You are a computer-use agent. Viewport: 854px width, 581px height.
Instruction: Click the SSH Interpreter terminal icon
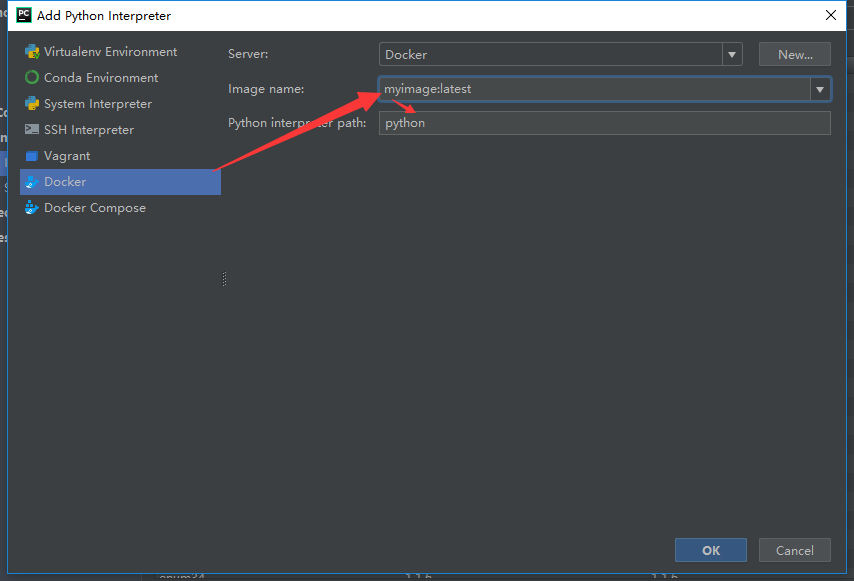32,130
